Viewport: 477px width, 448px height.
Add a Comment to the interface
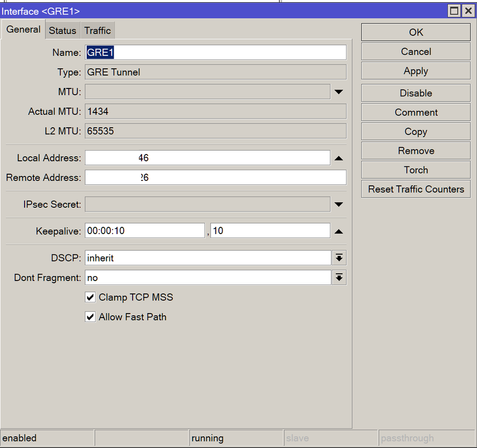[416, 113]
